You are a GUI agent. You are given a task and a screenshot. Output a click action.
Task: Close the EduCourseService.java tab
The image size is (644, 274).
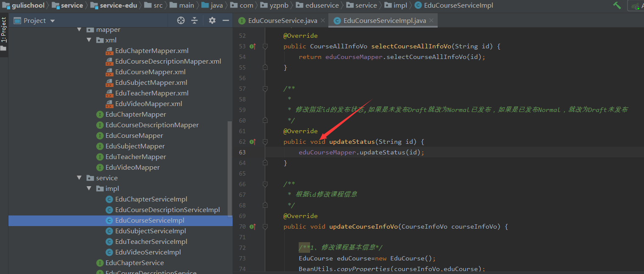point(323,20)
